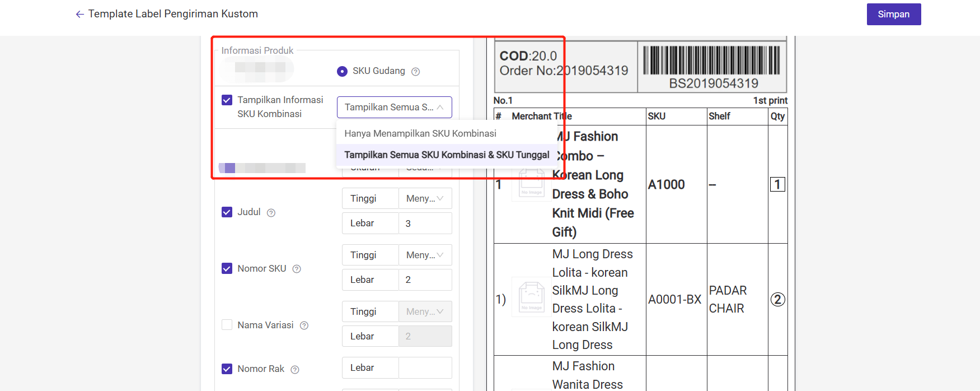This screenshot has width=980, height=391.
Task: Click the circled quantity 2
Action: pos(777,300)
